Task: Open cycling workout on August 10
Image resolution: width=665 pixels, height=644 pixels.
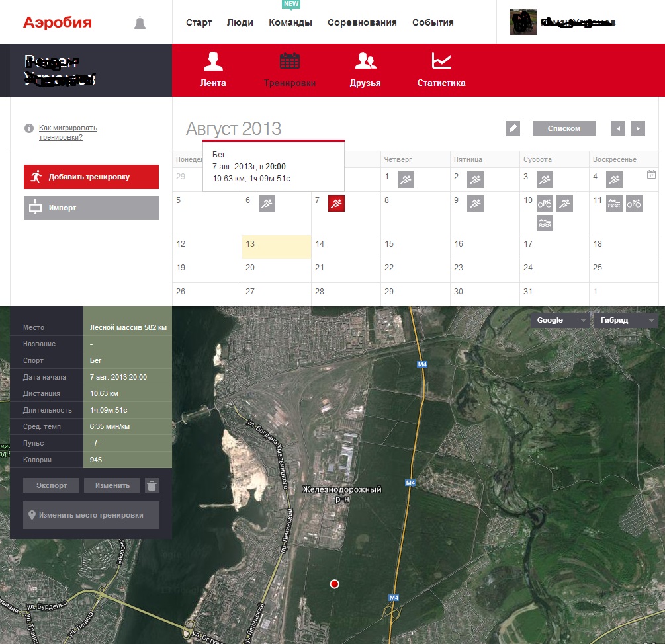Action: point(545,204)
